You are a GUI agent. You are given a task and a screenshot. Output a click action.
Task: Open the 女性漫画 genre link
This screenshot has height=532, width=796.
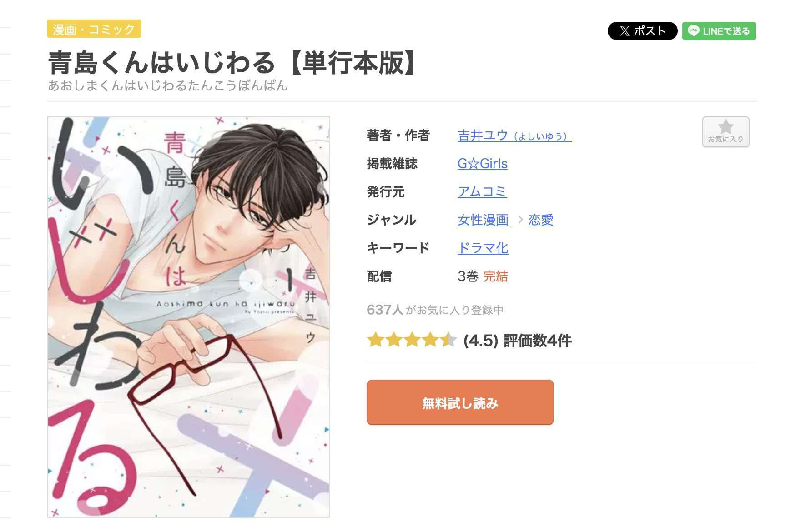pos(484,220)
